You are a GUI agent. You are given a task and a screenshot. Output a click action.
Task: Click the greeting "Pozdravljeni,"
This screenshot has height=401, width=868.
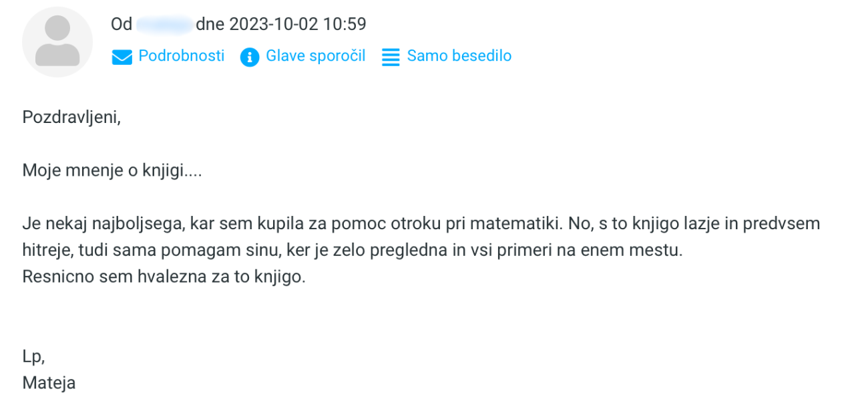pyautogui.click(x=71, y=117)
